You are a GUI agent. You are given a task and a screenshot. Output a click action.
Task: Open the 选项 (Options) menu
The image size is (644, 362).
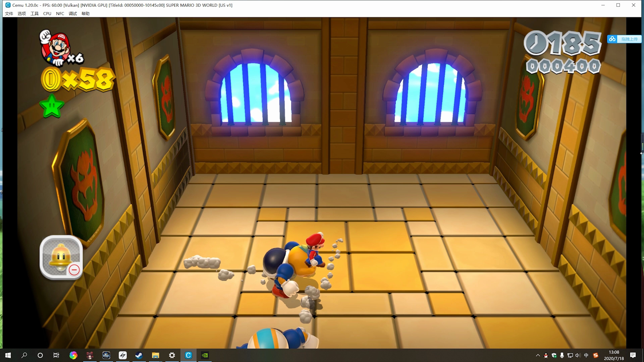coord(22,13)
